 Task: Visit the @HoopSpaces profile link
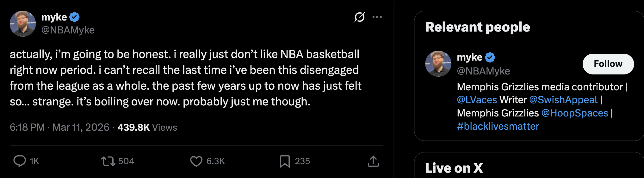coord(575,113)
